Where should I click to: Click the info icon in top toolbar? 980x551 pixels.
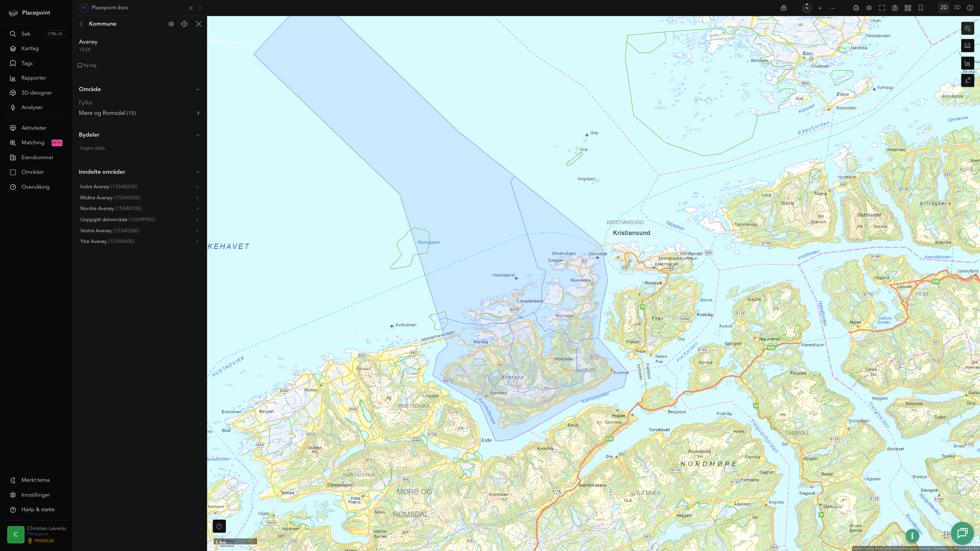(x=970, y=8)
